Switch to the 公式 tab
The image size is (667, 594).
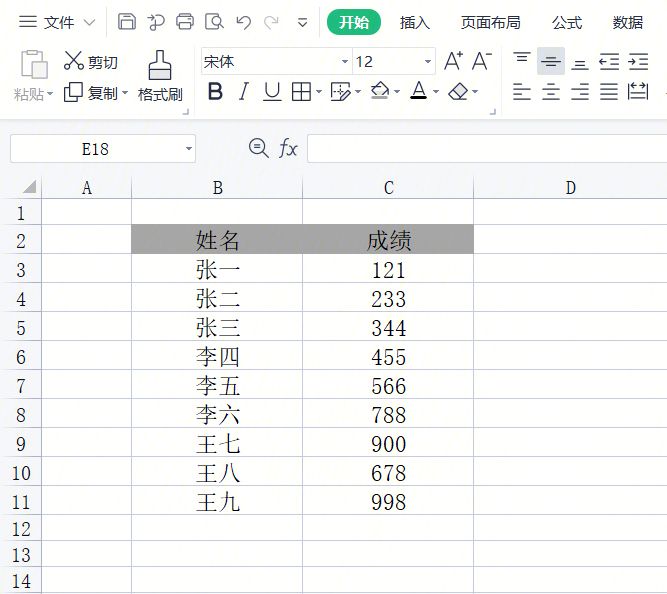pos(567,23)
